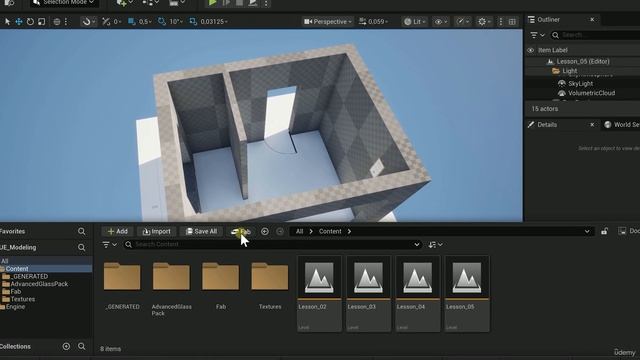The height and width of the screenshot is (360, 640).
Task: Toggle world/local coordinate space globe icon
Action: (x=57, y=22)
